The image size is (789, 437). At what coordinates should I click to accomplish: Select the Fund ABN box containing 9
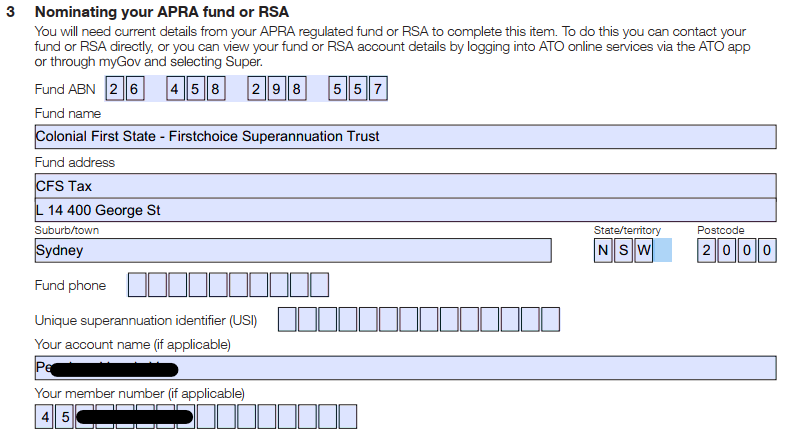(276, 89)
